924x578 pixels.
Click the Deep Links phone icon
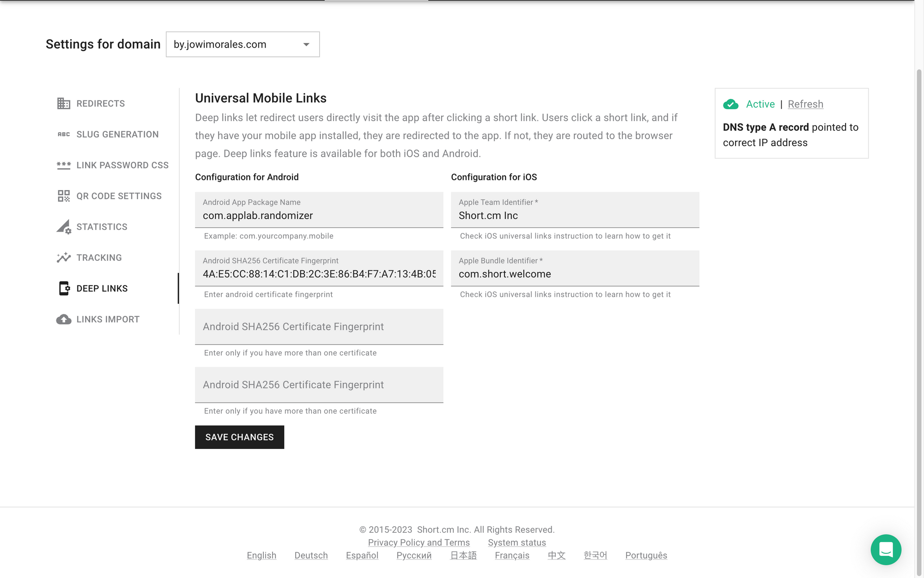pyautogui.click(x=64, y=289)
